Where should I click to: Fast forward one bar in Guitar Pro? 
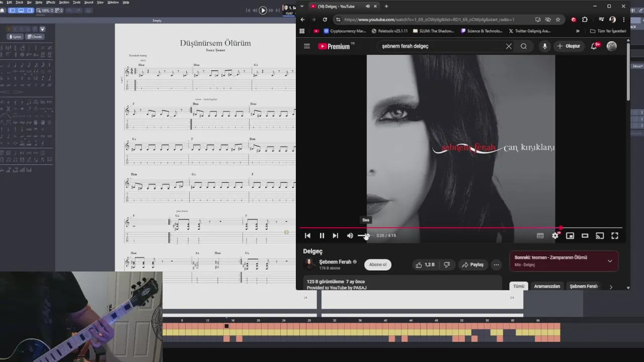271,10
